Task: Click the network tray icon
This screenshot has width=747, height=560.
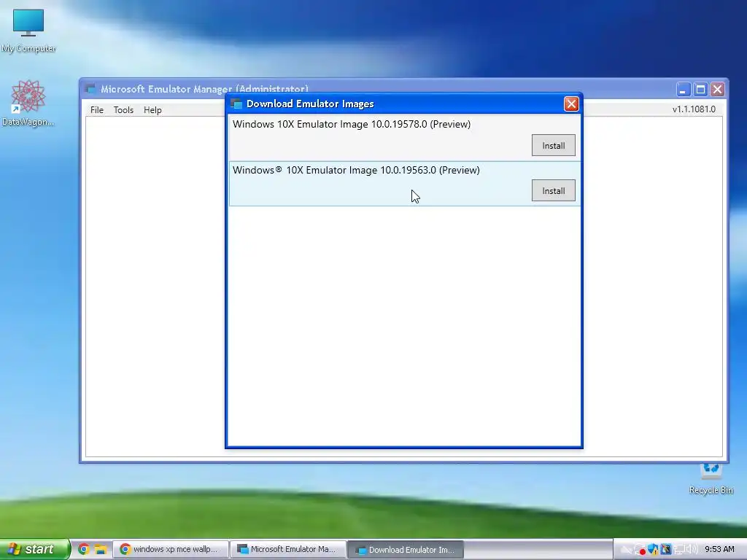Action: (x=678, y=549)
